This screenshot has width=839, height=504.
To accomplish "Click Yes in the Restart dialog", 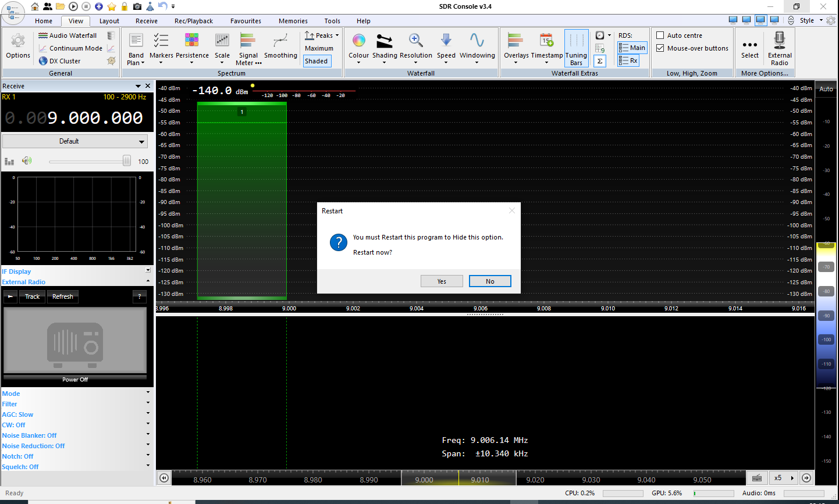I will [442, 281].
